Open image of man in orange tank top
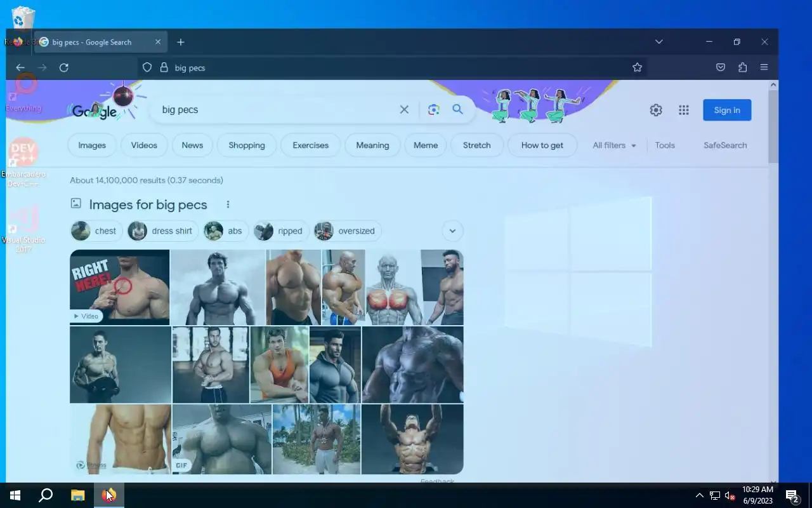Image resolution: width=812 pixels, height=508 pixels. point(279,364)
